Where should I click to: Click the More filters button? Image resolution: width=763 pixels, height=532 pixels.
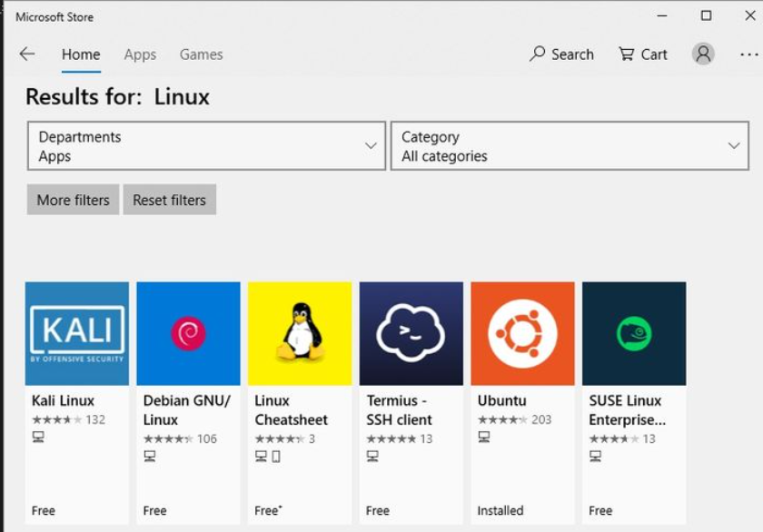tap(73, 200)
